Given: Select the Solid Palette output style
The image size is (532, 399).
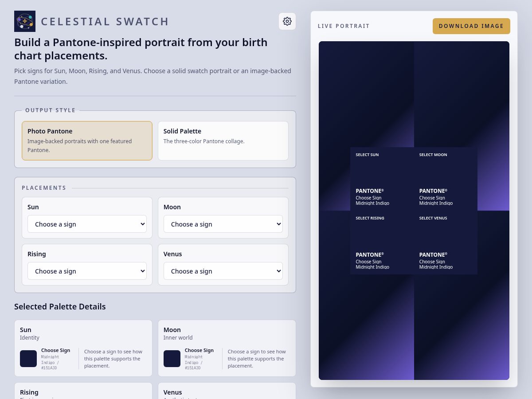Looking at the screenshot, I should point(223,141).
